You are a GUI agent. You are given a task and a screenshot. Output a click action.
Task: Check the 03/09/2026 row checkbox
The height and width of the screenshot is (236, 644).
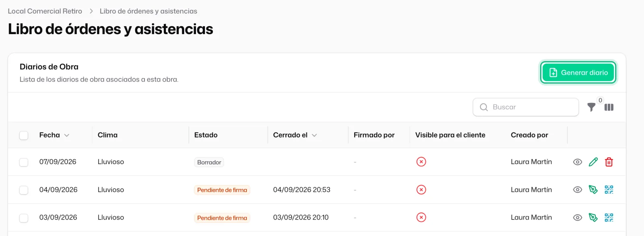24,218
